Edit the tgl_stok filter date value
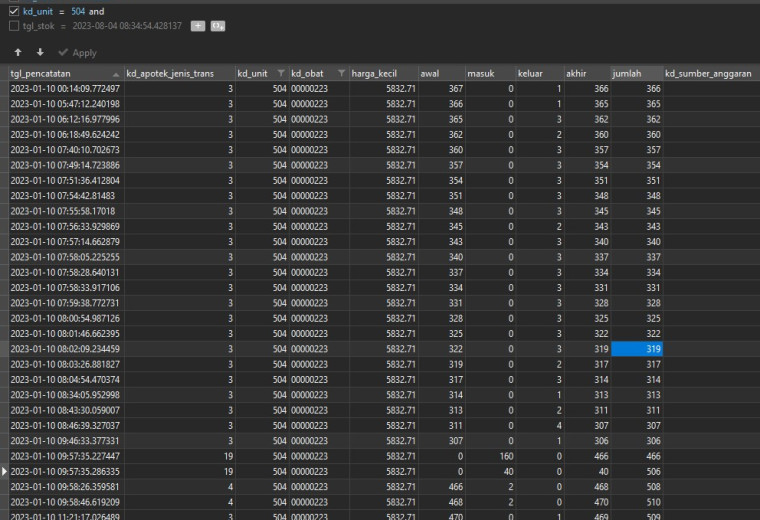This screenshot has height=520, width=760. [127, 26]
